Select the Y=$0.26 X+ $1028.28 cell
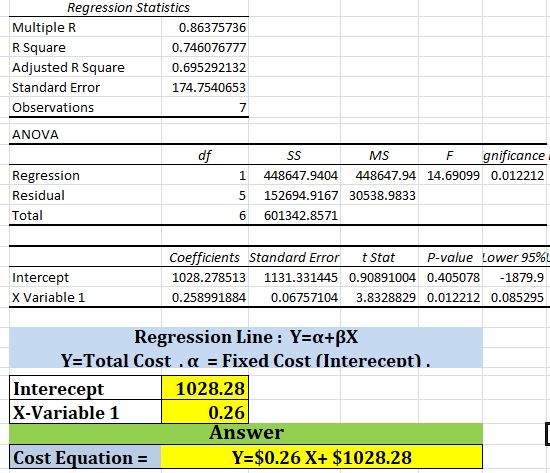 point(322,457)
